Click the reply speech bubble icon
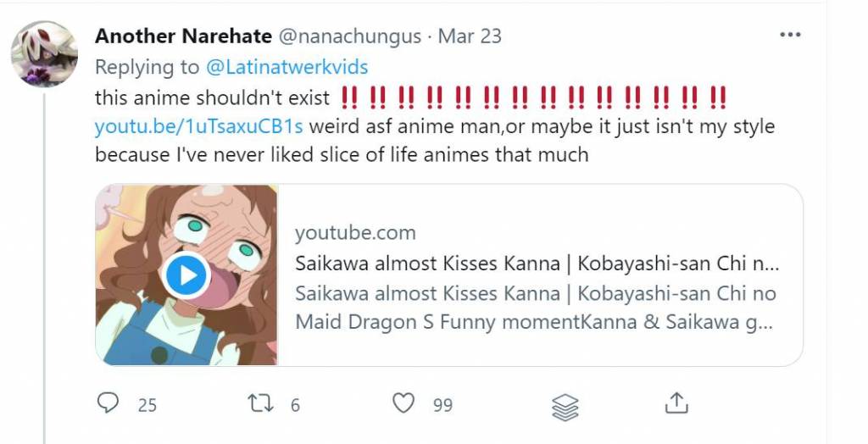Screen dimensions: 868x444 (108, 403)
